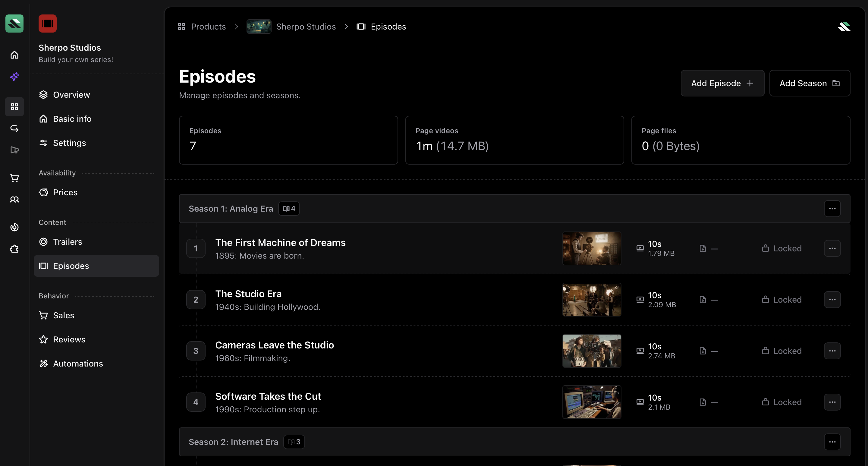Click the Add Episode button

click(x=722, y=83)
